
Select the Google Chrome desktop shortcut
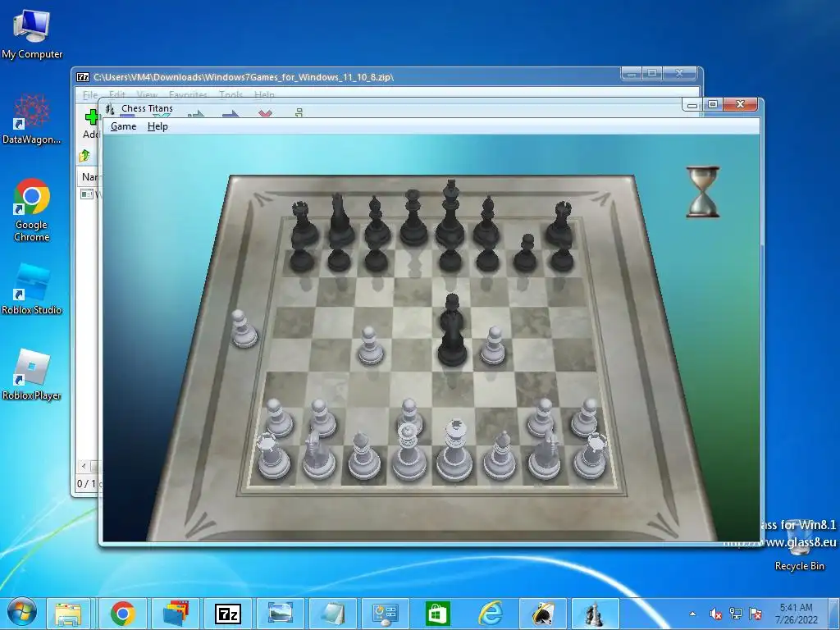[32, 209]
